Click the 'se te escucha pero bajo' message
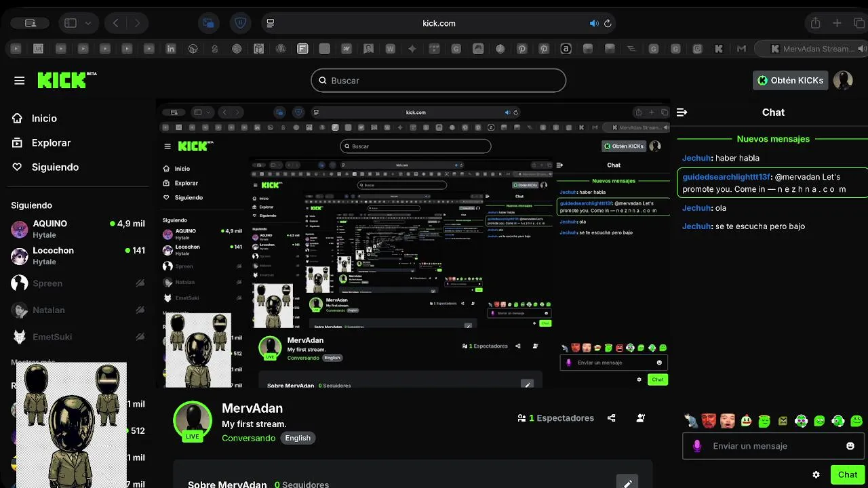Viewport: 868px width, 488px height. (759, 226)
